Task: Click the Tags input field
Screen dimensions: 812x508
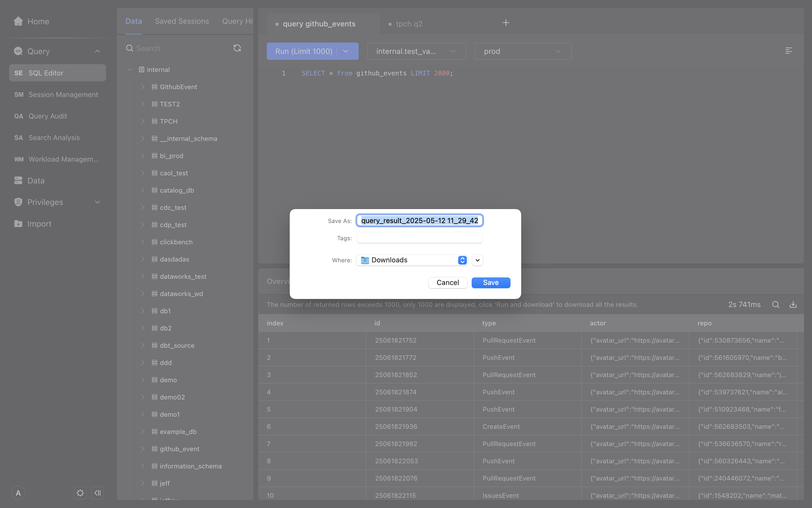Action: [x=419, y=238]
